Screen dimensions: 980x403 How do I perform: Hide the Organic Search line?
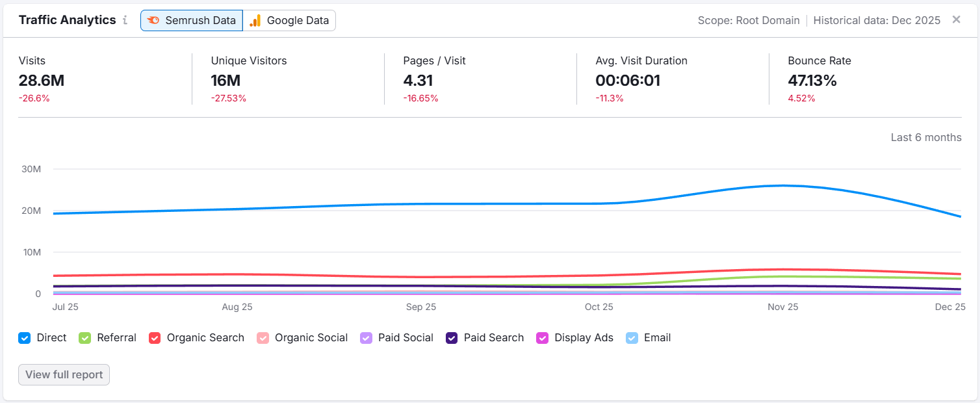click(x=155, y=338)
